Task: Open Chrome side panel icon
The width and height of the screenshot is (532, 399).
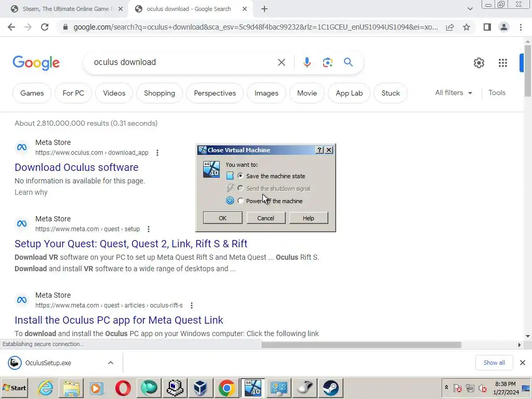Action: click(x=487, y=27)
